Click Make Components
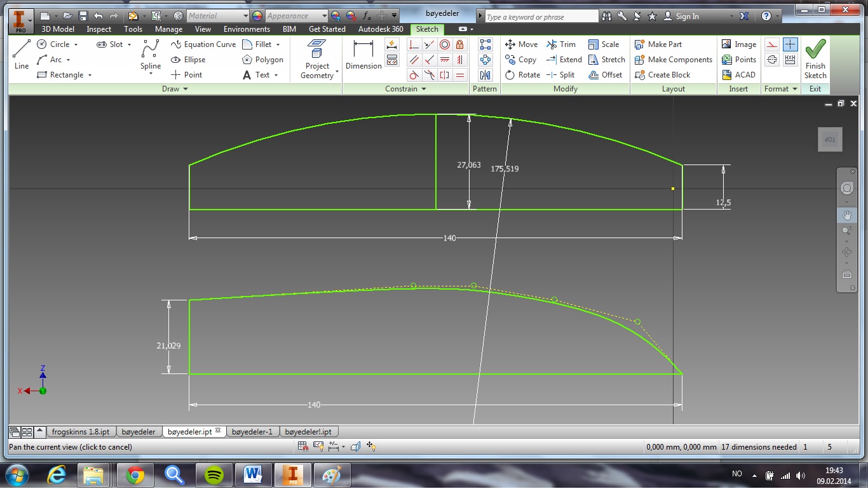 click(673, 60)
